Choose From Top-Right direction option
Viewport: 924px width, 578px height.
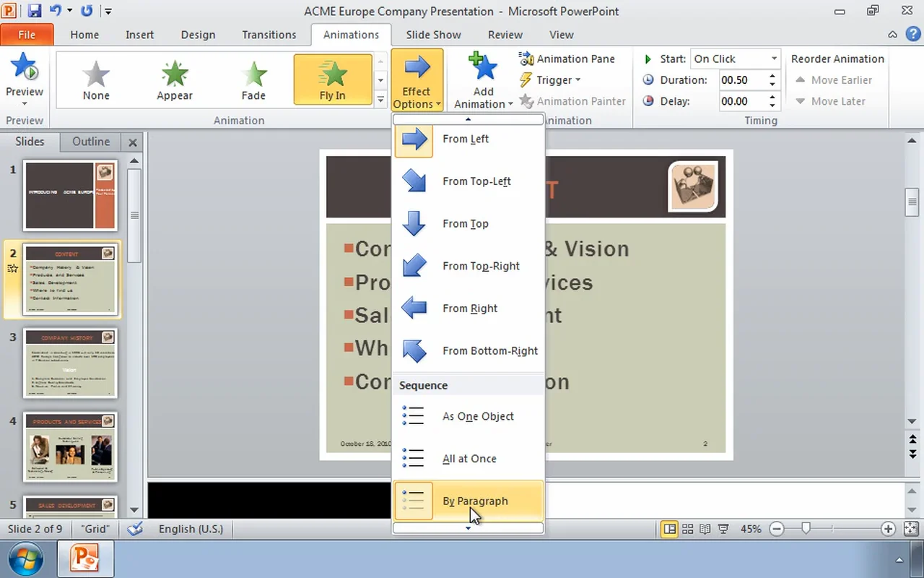(x=468, y=266)
